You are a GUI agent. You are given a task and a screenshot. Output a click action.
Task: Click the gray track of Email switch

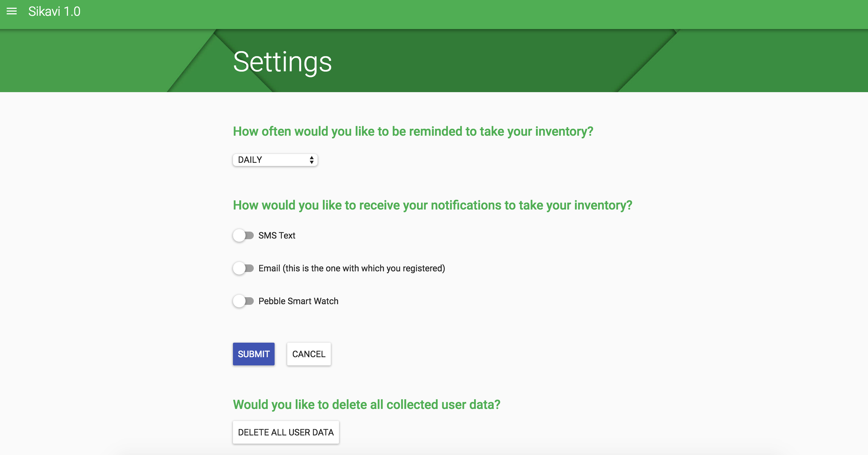point(250,269)
